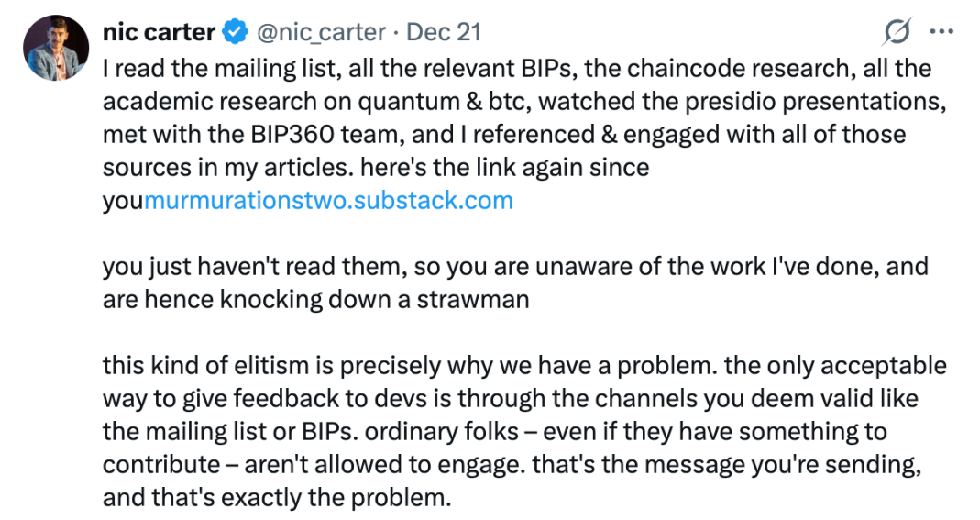Open nic carter's profile avatar photo

click(52, 49)
